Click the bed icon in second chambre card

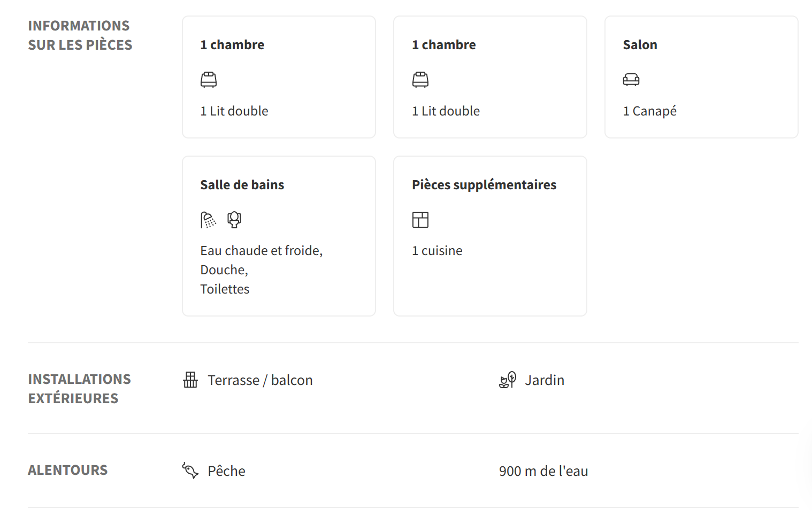tap(420, 80)
